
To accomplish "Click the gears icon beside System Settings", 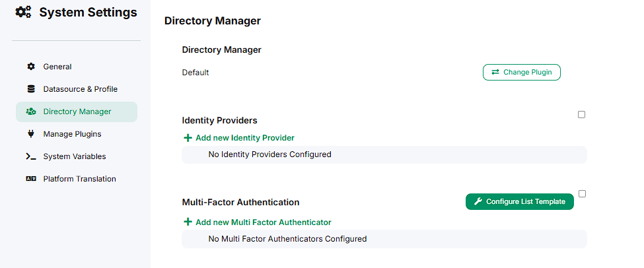I will point(23,13).
